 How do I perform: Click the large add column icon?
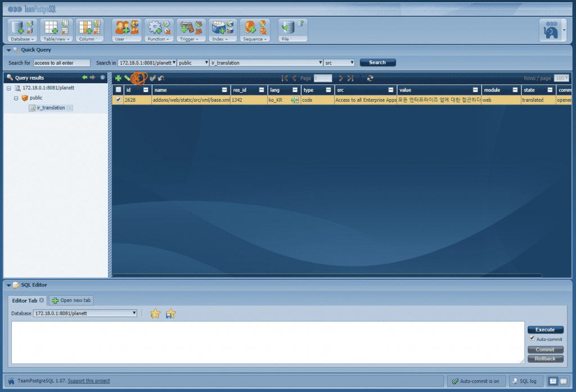85,28
